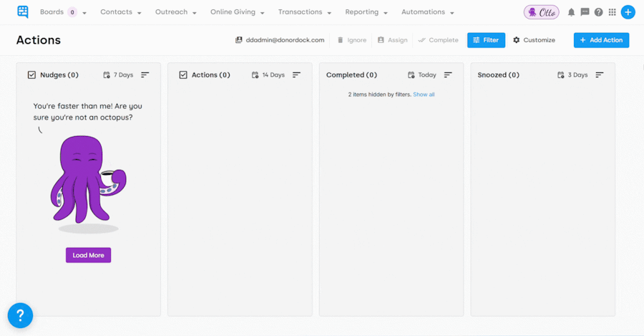The width and height of the screenshot is (644, 336).
Task: Click the Customize button label
Action: click(x=540, y=40)
